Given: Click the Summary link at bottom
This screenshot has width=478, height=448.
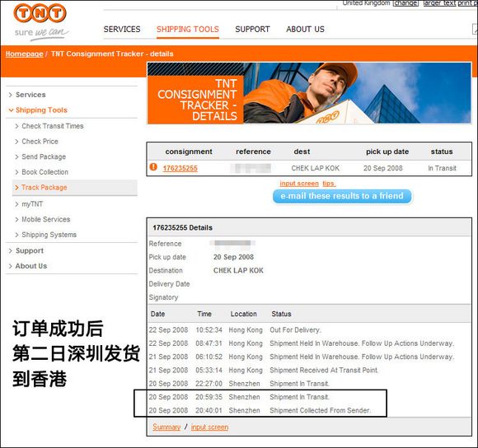Looking at the screenshot, I should pyautogui.click(x=166, y=427).
